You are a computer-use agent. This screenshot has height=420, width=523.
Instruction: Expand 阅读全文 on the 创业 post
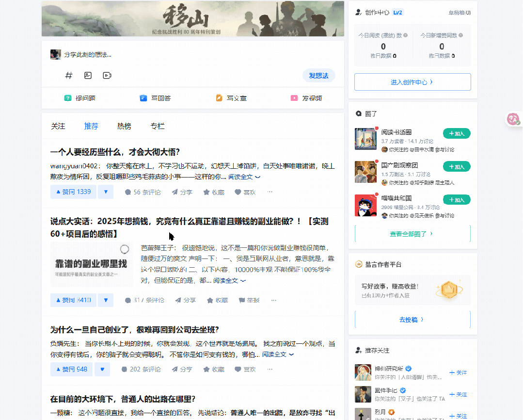(x=278, y=355)
